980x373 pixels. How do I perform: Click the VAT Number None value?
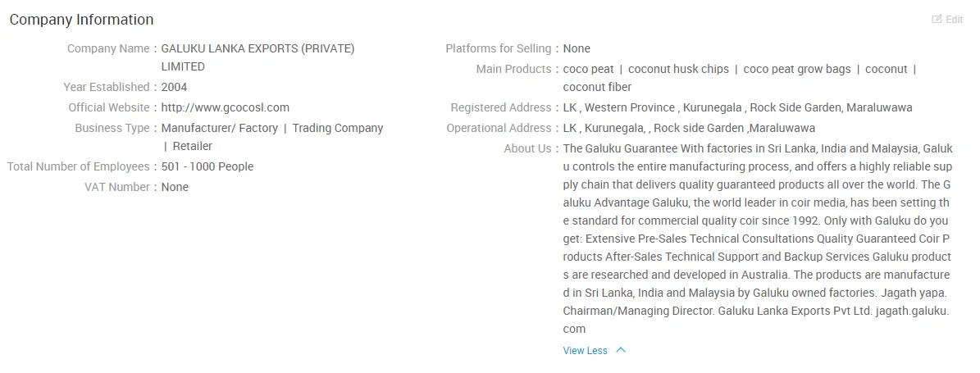click(175, 187)
